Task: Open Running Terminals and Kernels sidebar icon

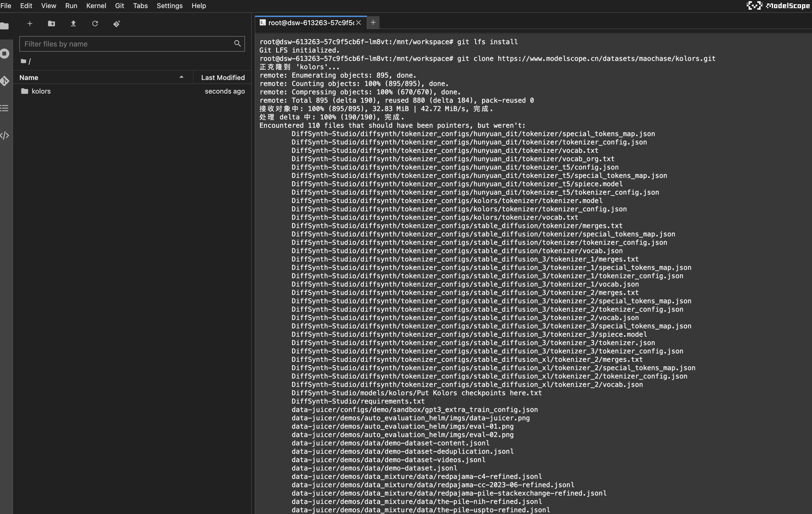Action: pyautogui.click(x=5, y=53)
